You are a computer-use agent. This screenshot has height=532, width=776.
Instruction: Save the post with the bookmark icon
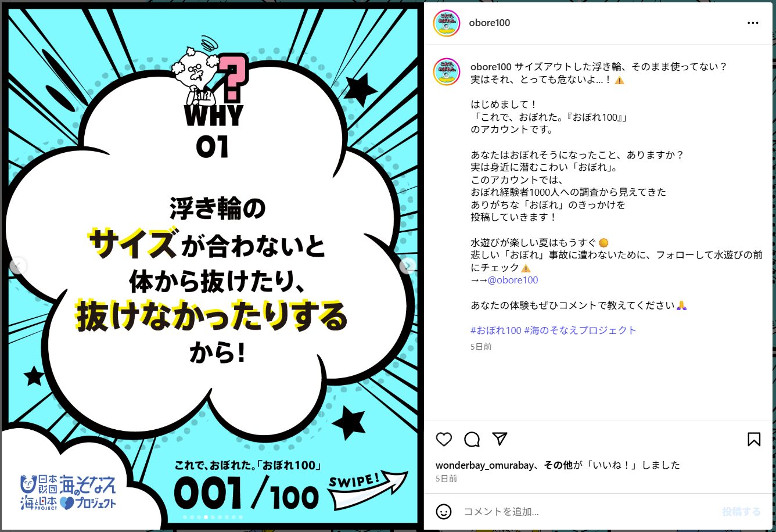(754, 439)
